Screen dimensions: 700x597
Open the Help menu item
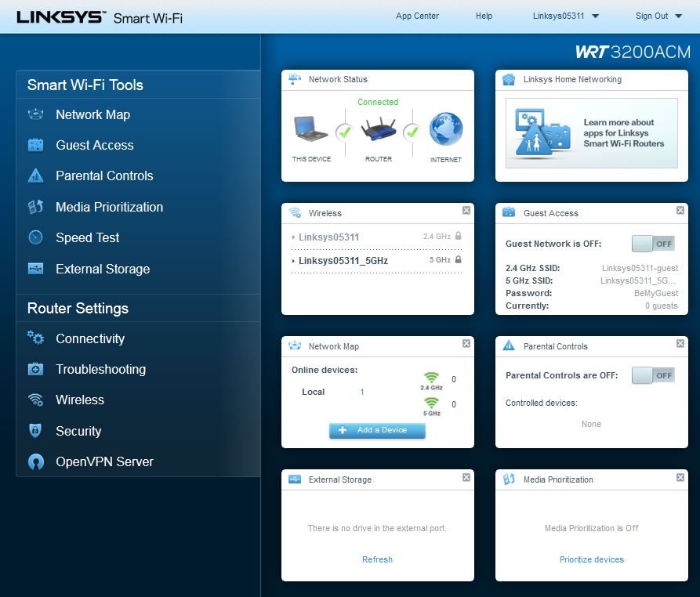click(484, 16)
